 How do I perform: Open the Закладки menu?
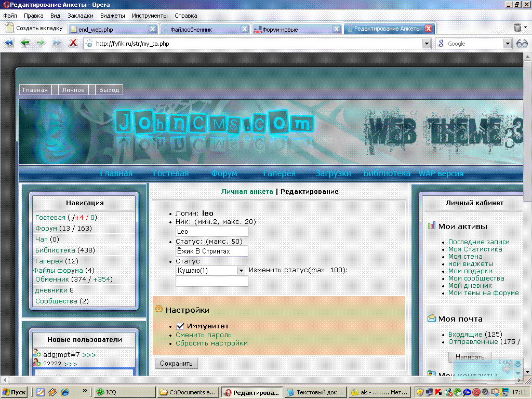(x=80, y=16)
